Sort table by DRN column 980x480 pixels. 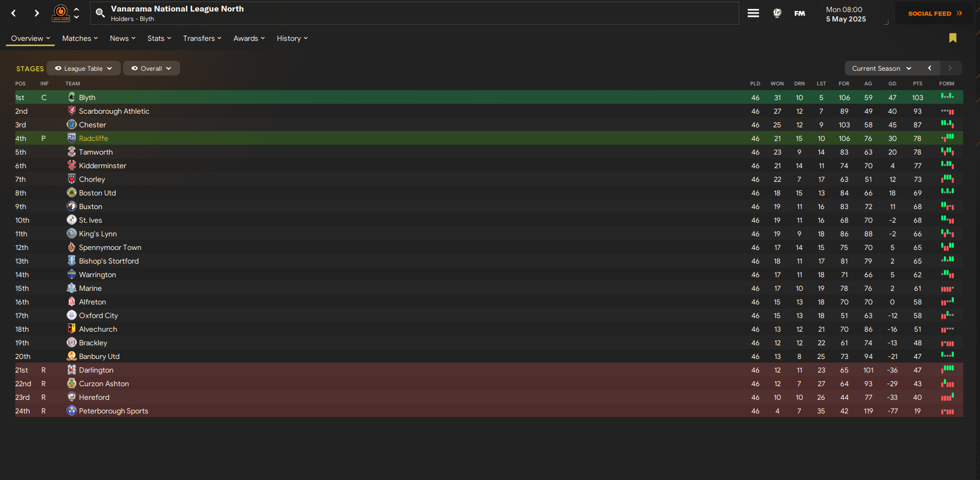pyautogui.click(x=799, y=84)
